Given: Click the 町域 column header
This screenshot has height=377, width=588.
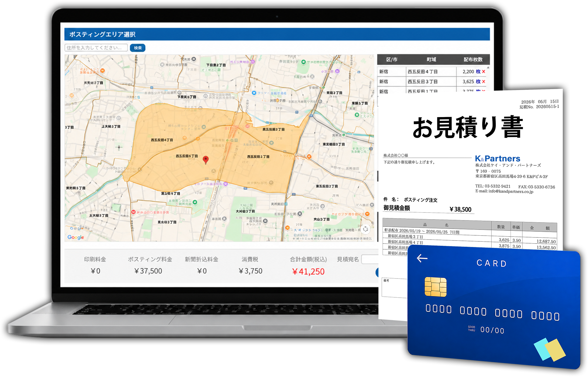Looking at the screenshot, I should 431,60.
